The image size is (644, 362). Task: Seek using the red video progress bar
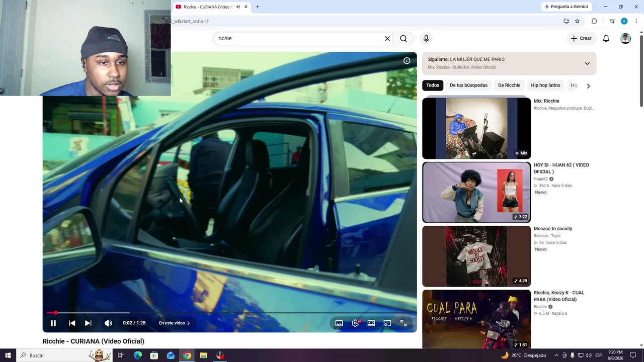[x=229, y=313]
